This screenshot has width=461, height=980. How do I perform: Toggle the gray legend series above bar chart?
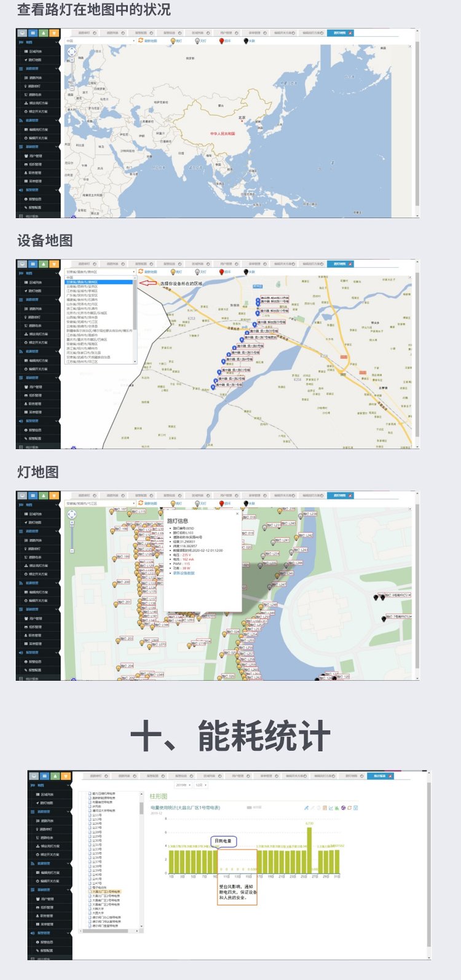tap(250, 807)
